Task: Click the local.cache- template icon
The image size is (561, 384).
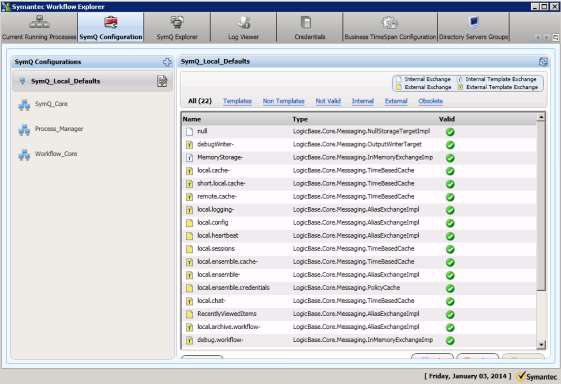Action: [189, 171]
